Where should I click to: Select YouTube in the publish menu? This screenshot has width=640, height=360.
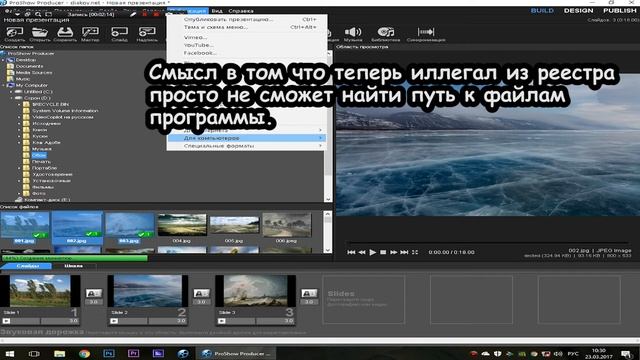click(199, 45)
